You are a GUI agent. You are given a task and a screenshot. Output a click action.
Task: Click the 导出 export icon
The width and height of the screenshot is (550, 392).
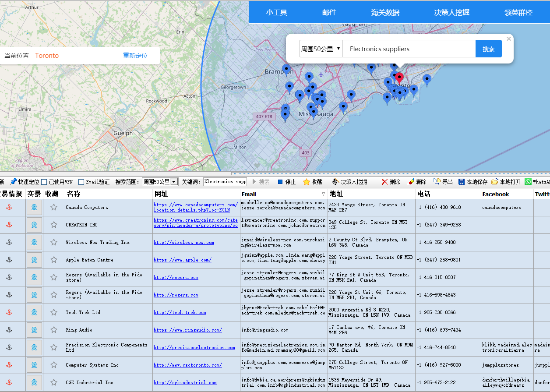tap(437, 182)
